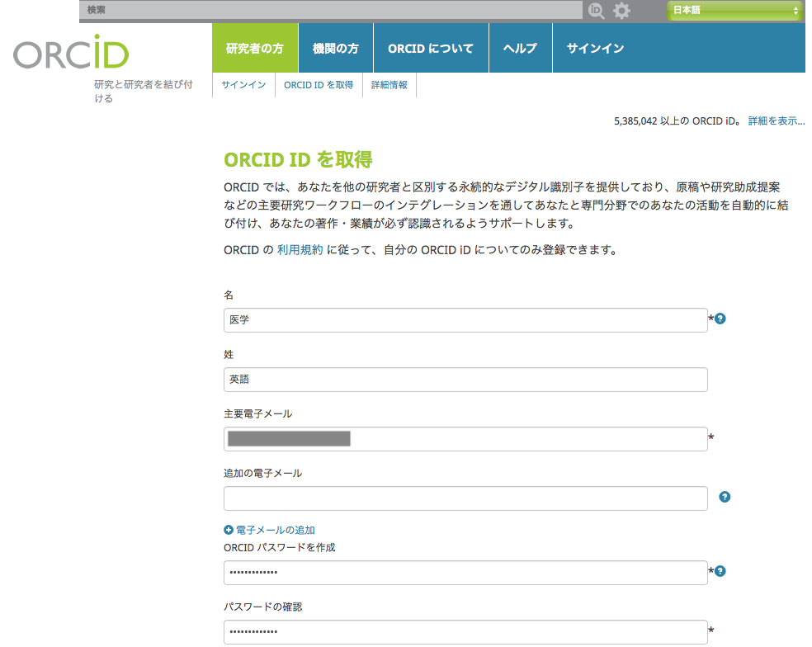
Task: Open the 機関の方 menu
Action: coord(336,48)
